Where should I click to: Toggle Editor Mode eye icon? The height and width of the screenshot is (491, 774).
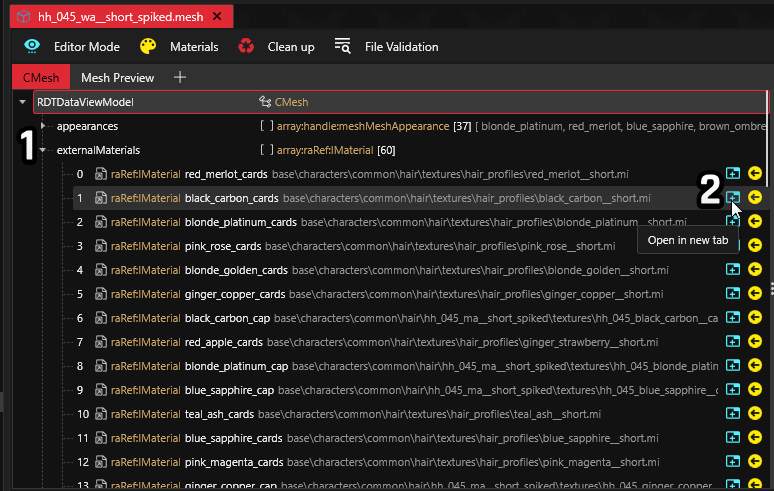(x=32, y=46)
